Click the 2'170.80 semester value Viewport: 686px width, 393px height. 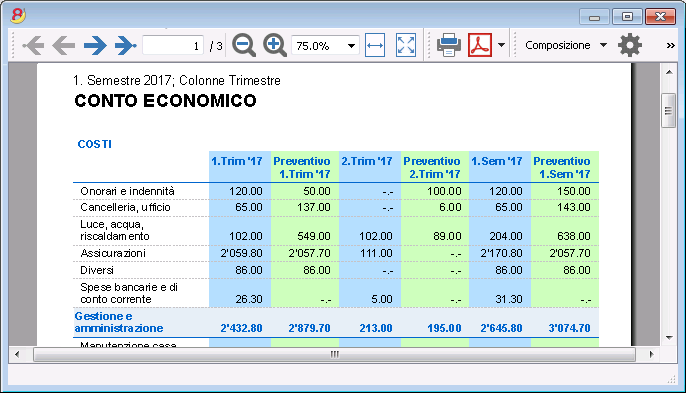coord(501,253)
